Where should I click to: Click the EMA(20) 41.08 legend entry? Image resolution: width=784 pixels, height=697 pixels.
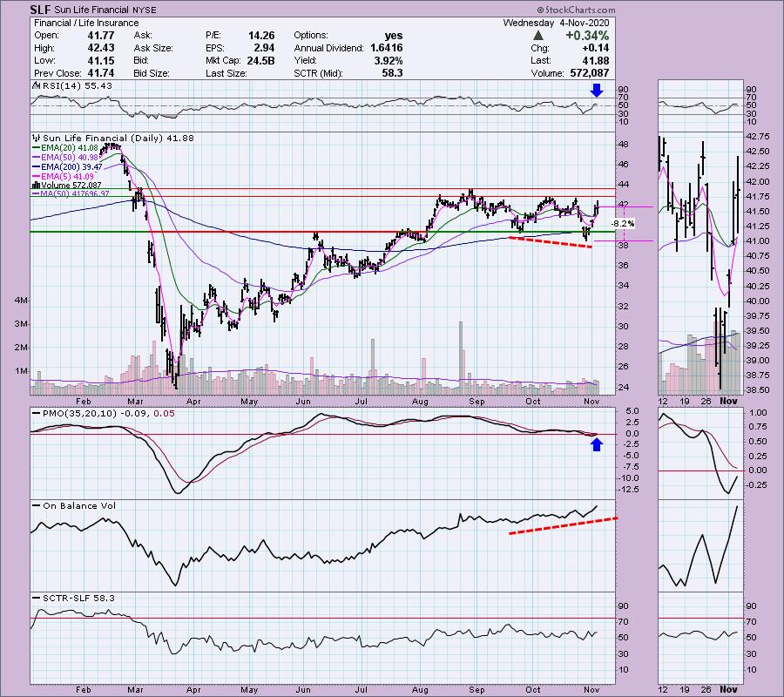point(65,147)
